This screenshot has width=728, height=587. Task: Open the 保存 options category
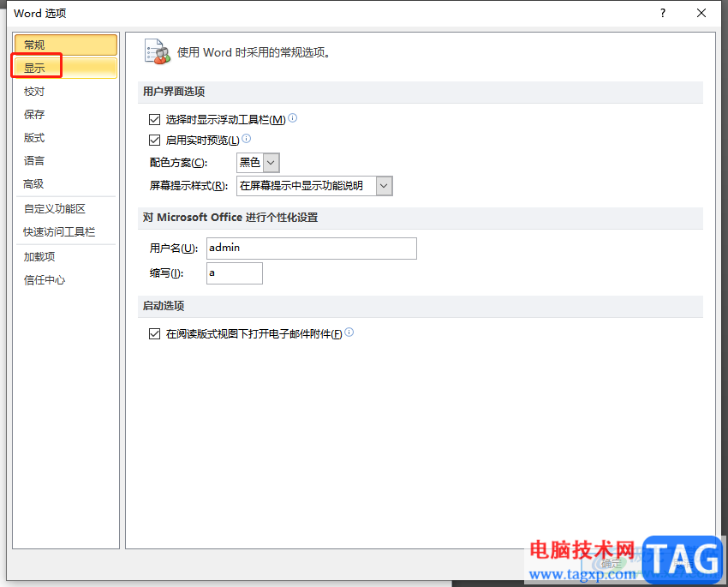34,114
